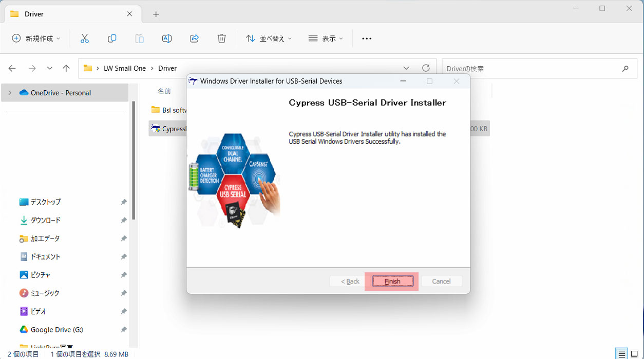Unpin デスクトップ using its pin icon
Screen dimensions: 644x359
point(124,202)
